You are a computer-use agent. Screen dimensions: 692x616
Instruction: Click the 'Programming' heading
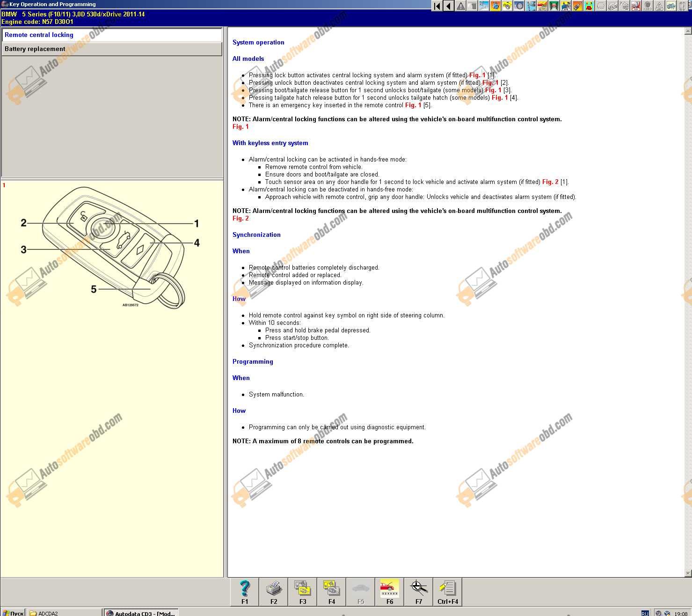click(253, 361)
